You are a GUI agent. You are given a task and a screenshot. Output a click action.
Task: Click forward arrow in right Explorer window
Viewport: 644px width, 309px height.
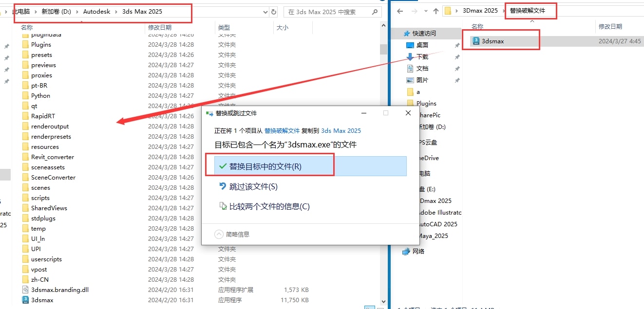(414, 11)
